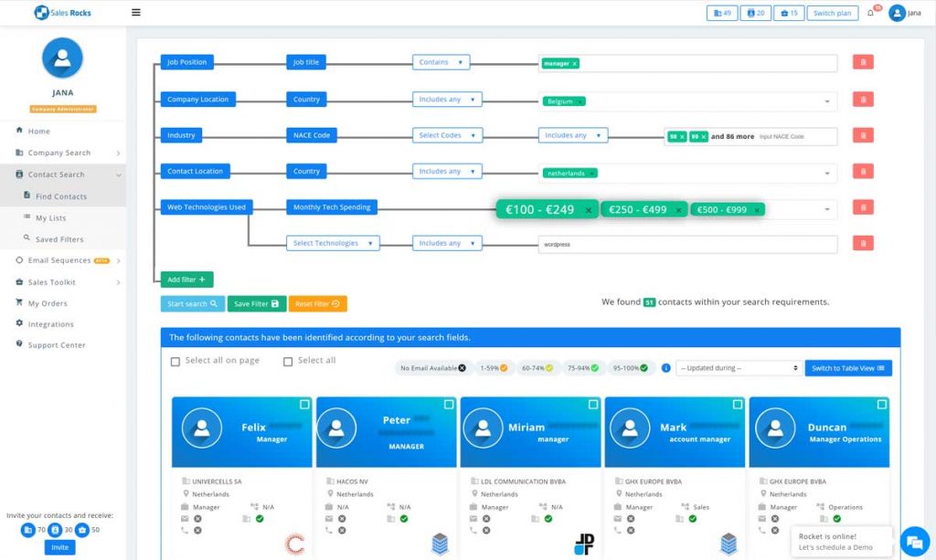The image size is (936, 560).
Task: Check the Select all on page checkbox
Action: 175,362
